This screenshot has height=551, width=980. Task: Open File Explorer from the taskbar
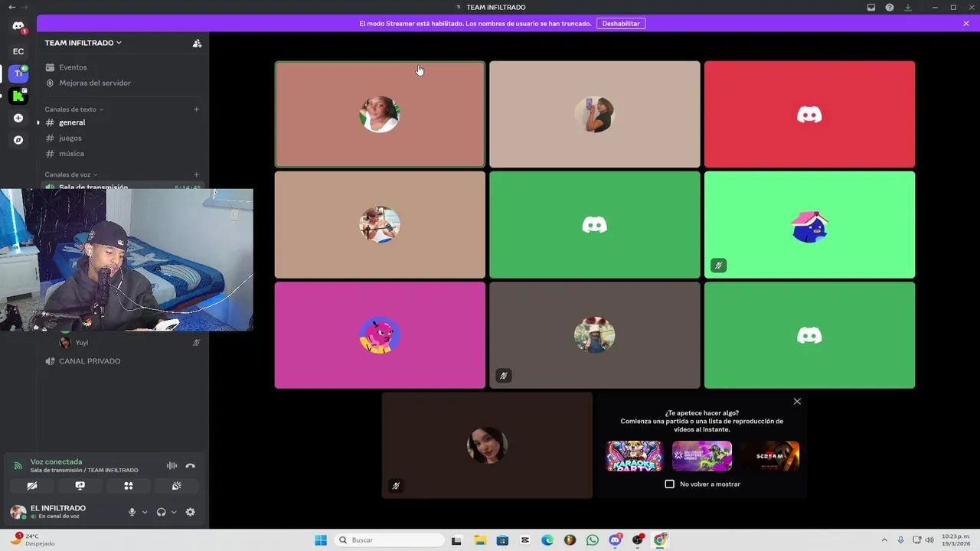coord(480,540)
